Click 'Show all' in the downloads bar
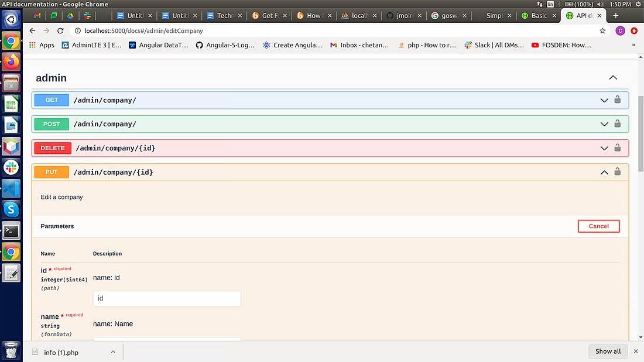This screenshot has width=644, height=362. click(608, 351)
